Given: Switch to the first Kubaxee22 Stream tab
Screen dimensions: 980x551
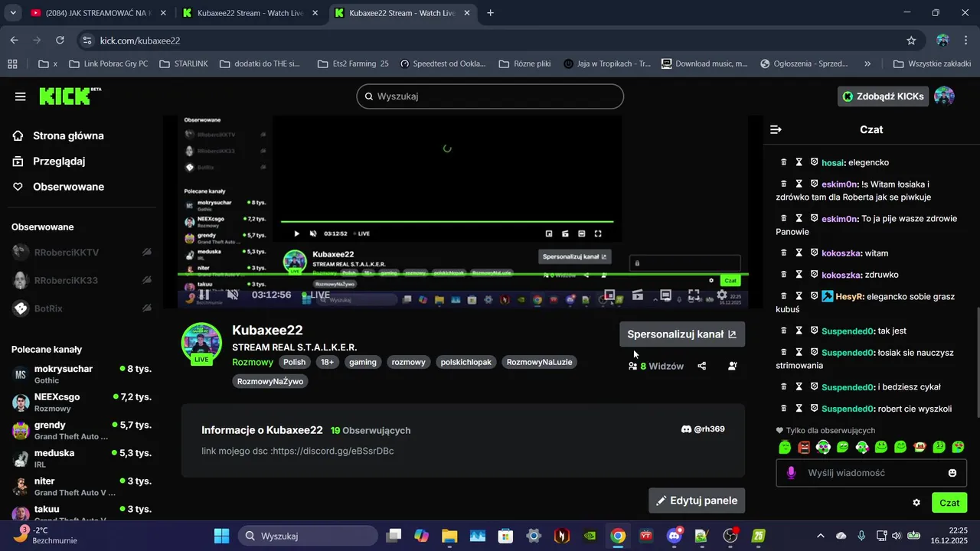Looking at the screenshot, I should coord(251,13).
